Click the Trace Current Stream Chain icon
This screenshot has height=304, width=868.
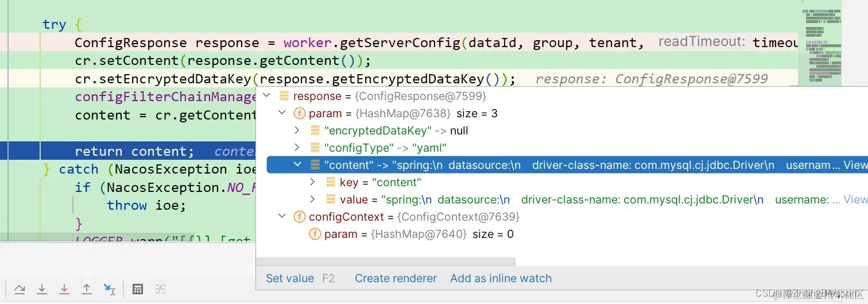tap(161, 289)
